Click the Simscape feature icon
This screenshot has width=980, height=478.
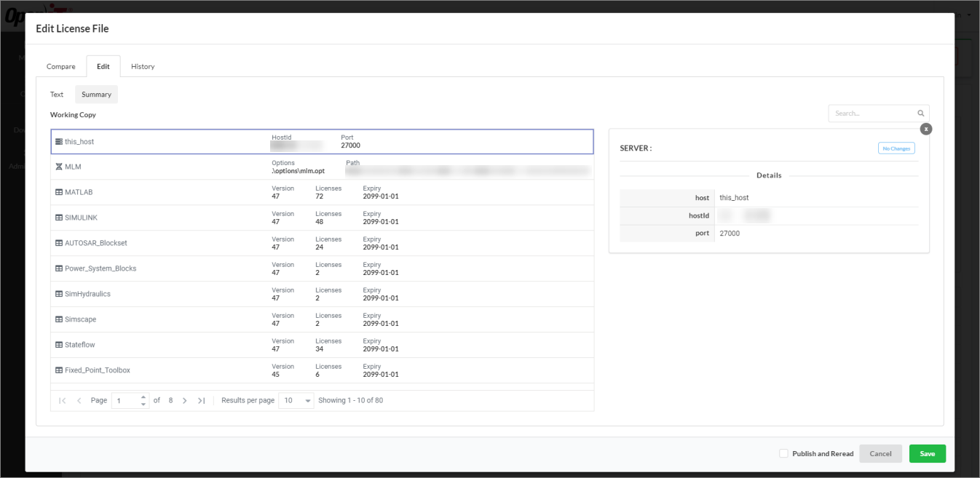(x=58, y=319)
